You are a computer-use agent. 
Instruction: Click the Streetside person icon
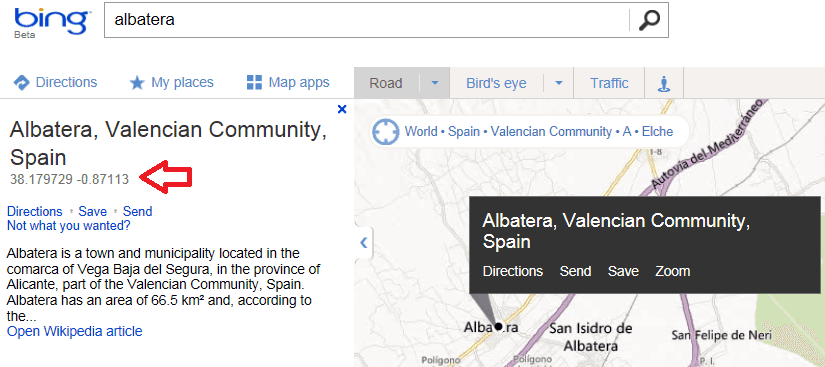(x=664, y=84)
